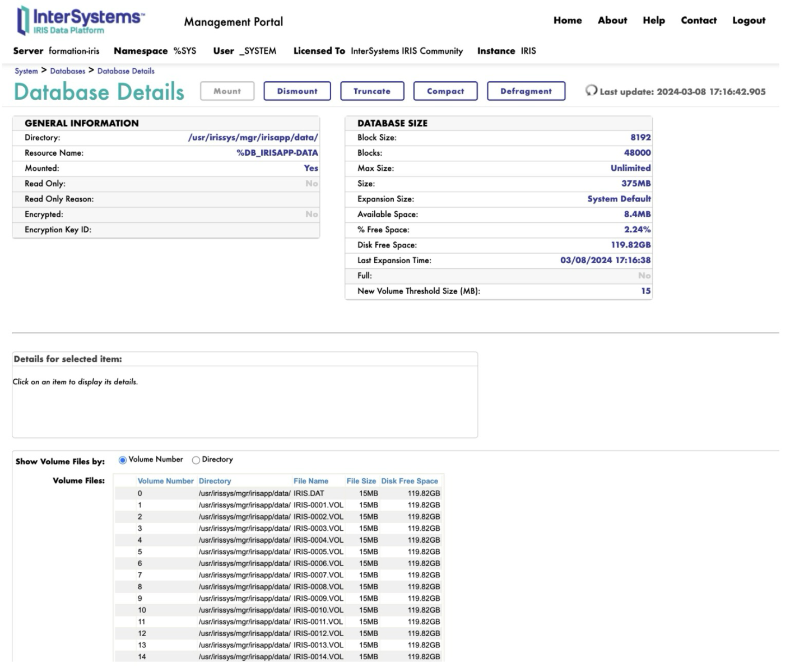Click the refresh icon beside Last update

tap(591, 91)
